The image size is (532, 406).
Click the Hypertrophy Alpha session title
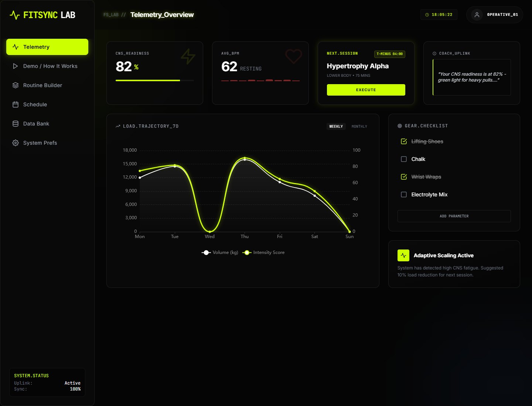pos(358,66)
